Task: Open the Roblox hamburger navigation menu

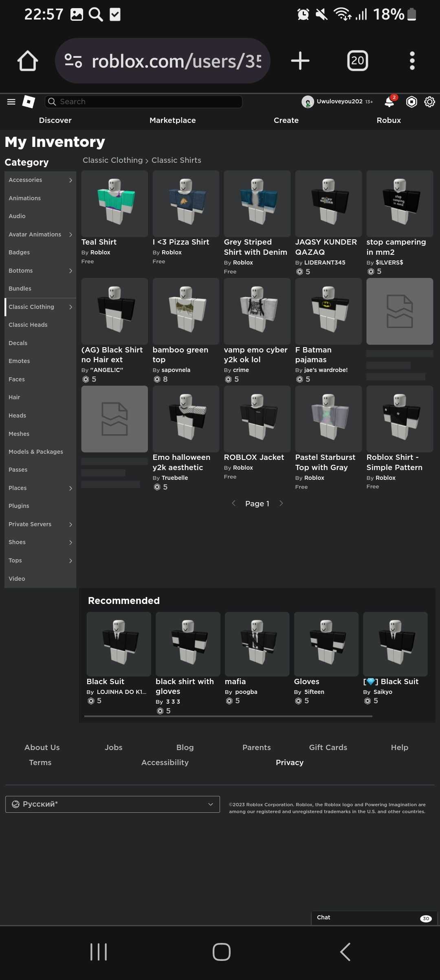Action: point(11,102)
